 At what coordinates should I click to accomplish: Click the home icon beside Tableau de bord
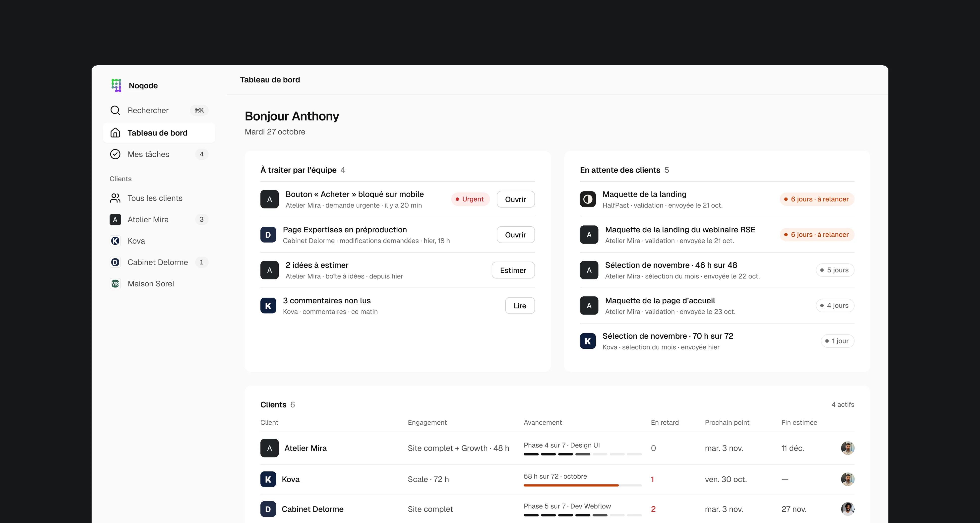pos(115,133)
